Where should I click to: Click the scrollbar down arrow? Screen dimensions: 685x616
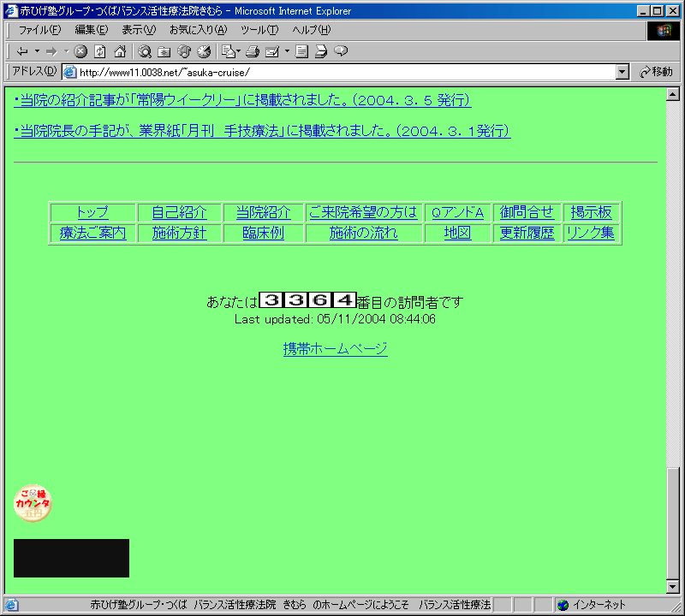tap(673, 587)
